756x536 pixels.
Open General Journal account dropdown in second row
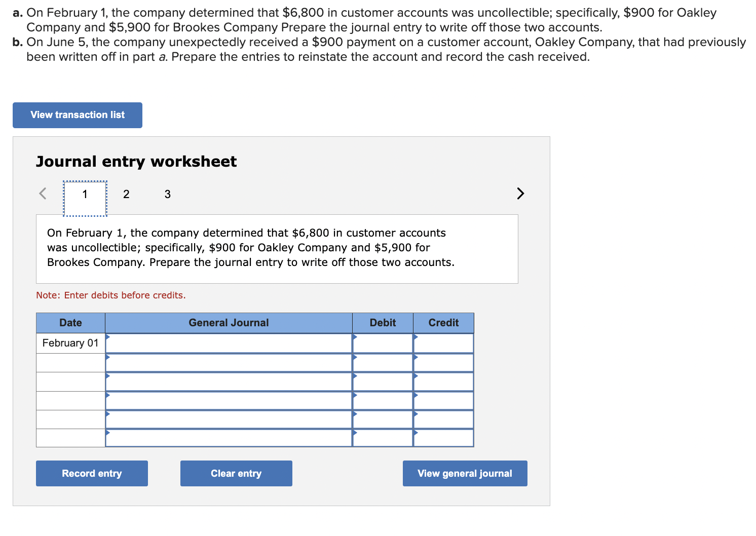point(229,363)
